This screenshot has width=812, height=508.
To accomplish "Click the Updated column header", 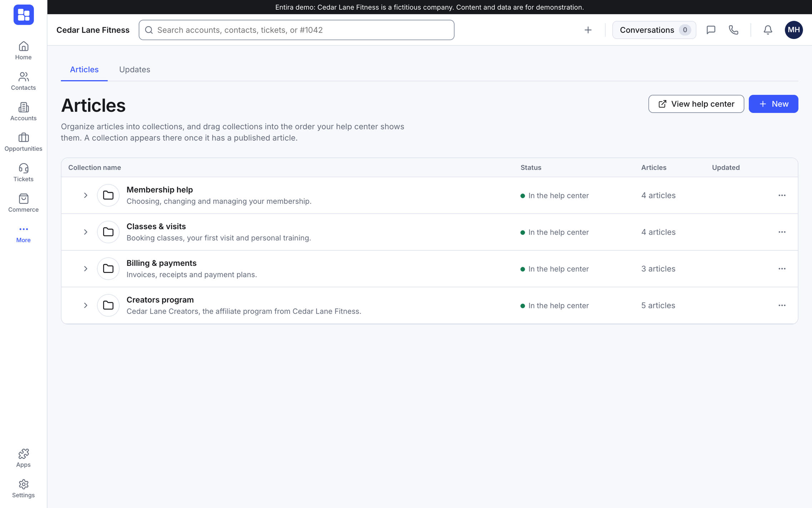I will click(726, 167).
